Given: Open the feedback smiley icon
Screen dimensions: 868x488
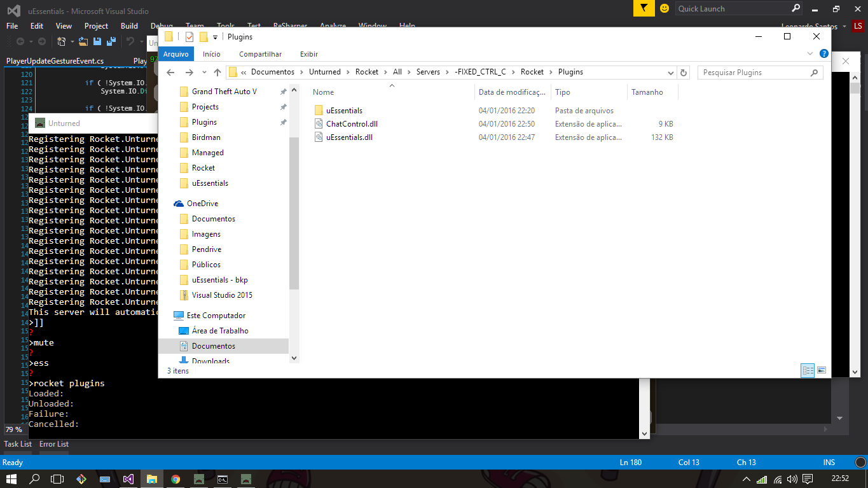Looking at the screenshot, I should pyautogui.click(x=665, y=8).
